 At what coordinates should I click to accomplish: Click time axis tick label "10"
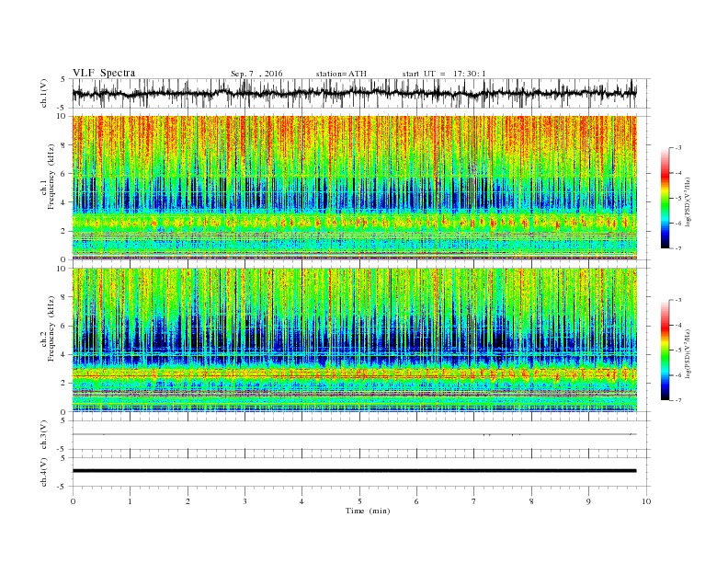point(646,501)
